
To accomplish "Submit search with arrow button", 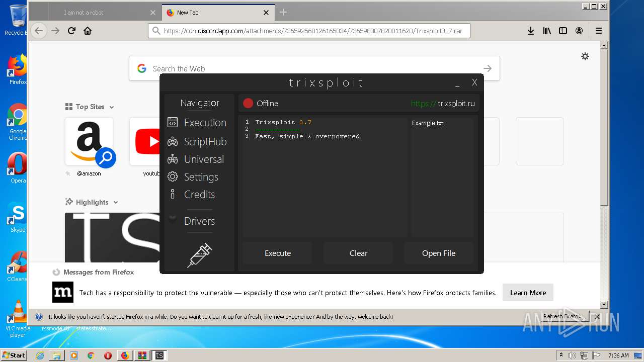I will [487, 68].
